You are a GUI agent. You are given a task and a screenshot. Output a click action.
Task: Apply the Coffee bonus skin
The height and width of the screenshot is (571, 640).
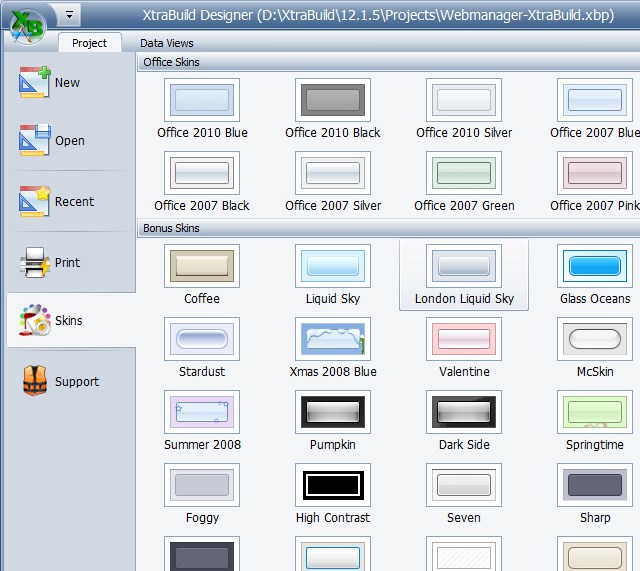click(x=202, y=275)
